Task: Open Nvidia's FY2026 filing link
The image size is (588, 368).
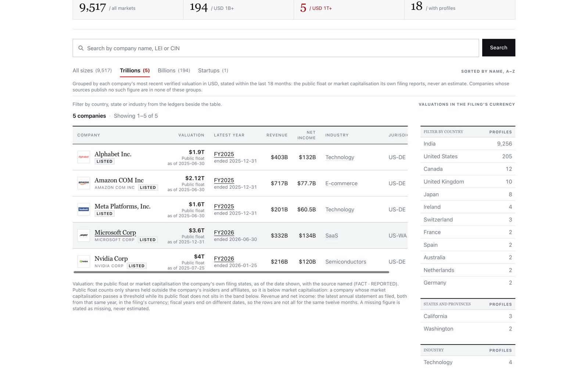Action: 224,259
